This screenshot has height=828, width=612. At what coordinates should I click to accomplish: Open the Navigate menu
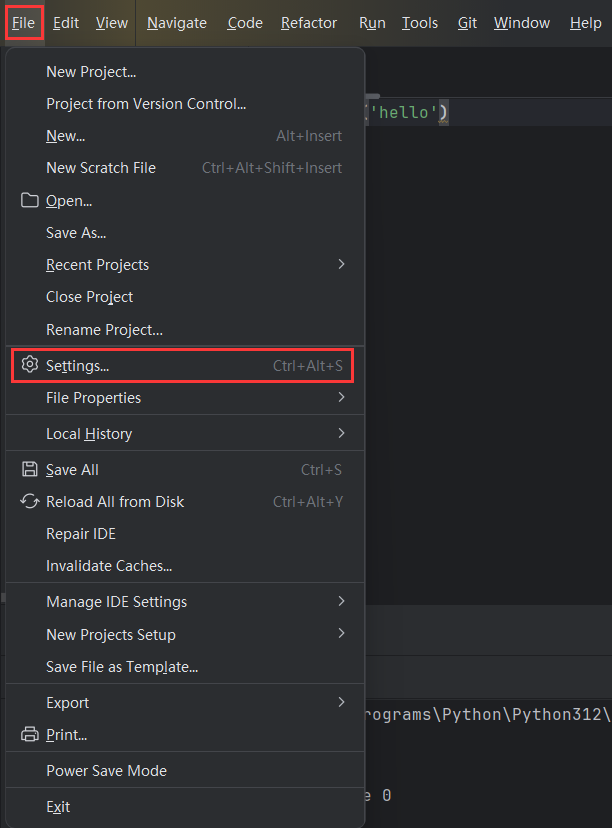tap(177, 23)
